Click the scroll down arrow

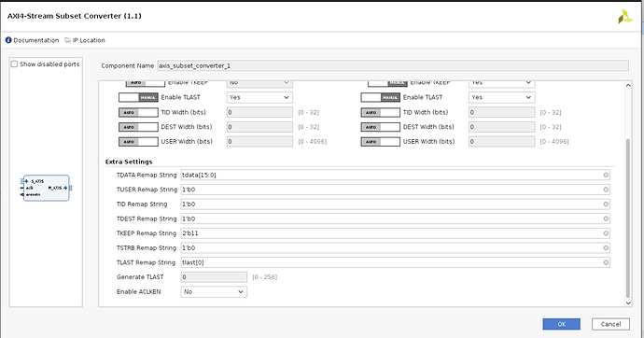pyautogui.click(x=628, y=303)
